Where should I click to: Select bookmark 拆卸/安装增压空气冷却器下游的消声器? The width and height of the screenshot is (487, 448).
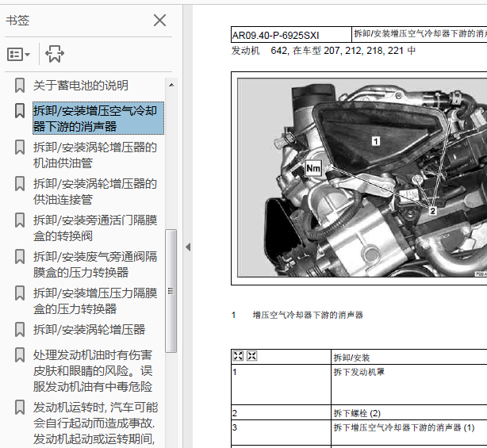tap(98, 118)
